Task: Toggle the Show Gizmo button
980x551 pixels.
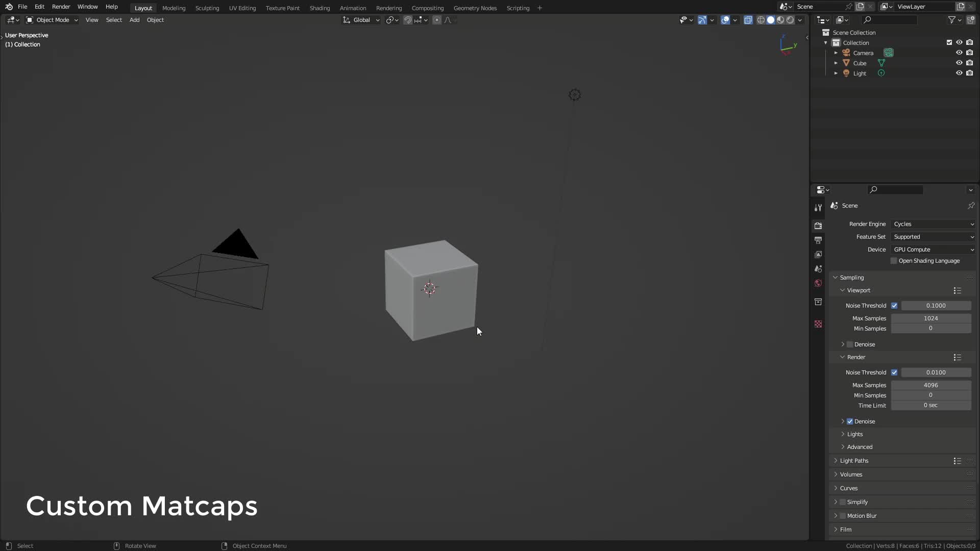Action: pyautogui.click(x=702, y=20)
